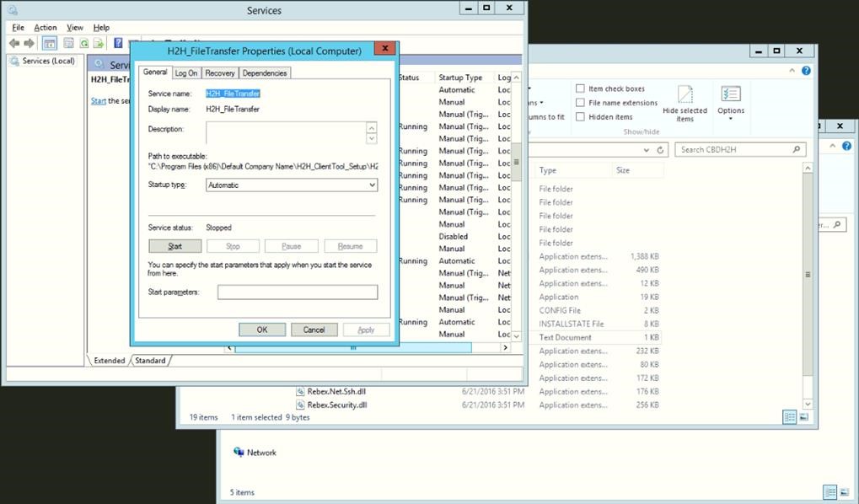859x504 pixels.
Task: Click the Rebex.Net.Ssh.dll file icon
Action: (x=300, y=391)
